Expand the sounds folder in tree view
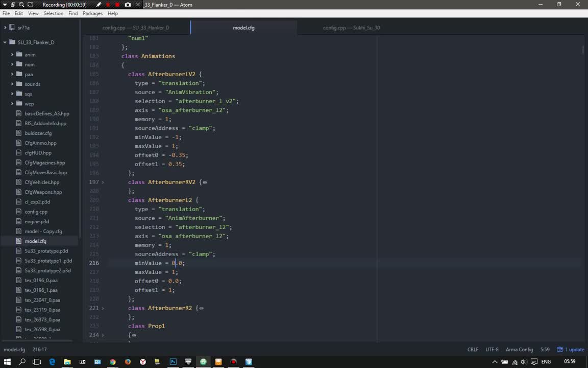 coord(12,84)
